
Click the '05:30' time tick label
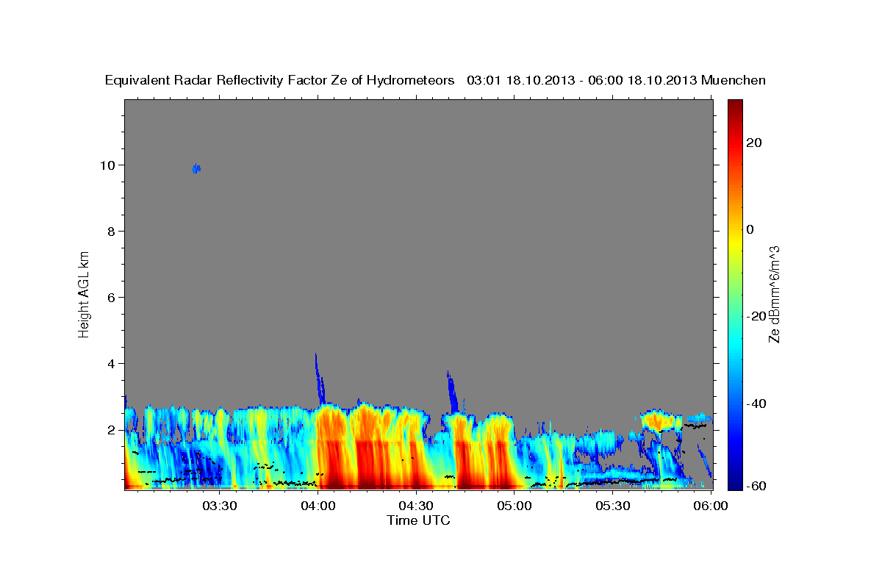[x=613, y=506]
